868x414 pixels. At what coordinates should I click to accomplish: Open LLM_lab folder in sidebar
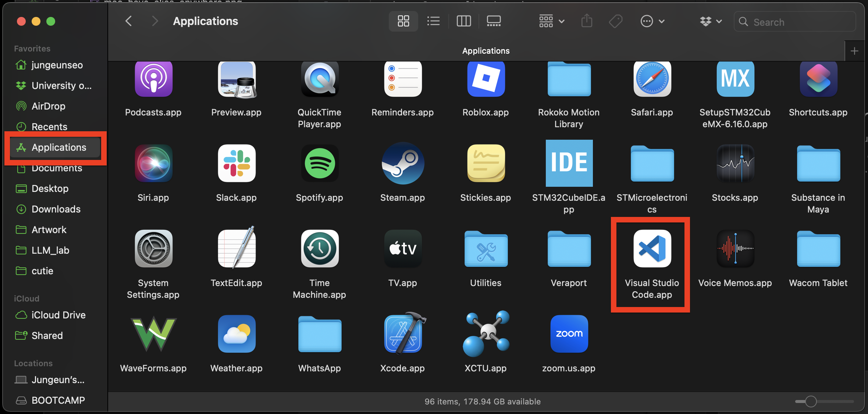point(55,250)
